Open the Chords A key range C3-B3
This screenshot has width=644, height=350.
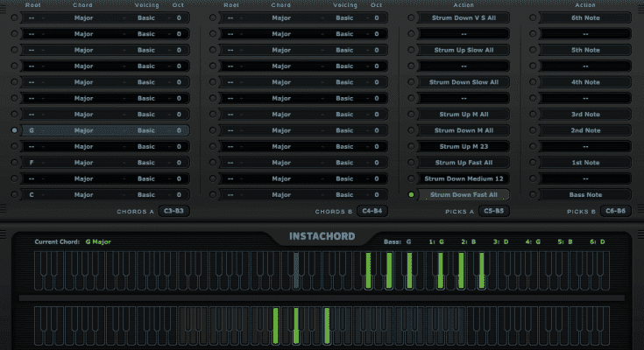[x=173, y=211]
